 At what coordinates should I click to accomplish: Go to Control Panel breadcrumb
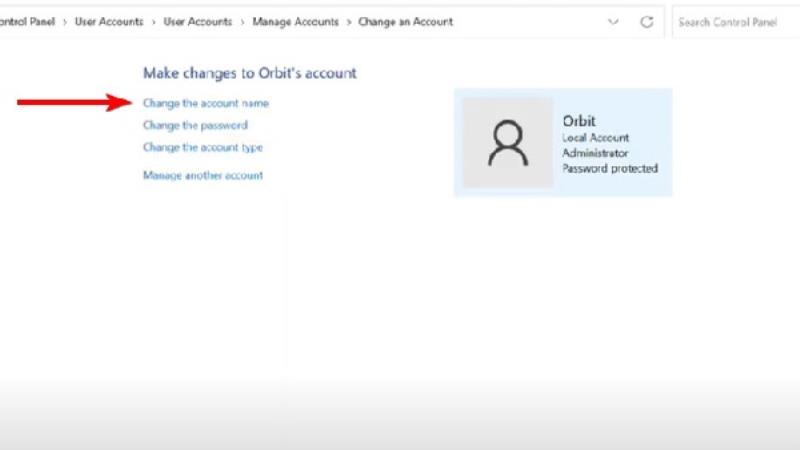pyautogui.click(x=27, y=21)
